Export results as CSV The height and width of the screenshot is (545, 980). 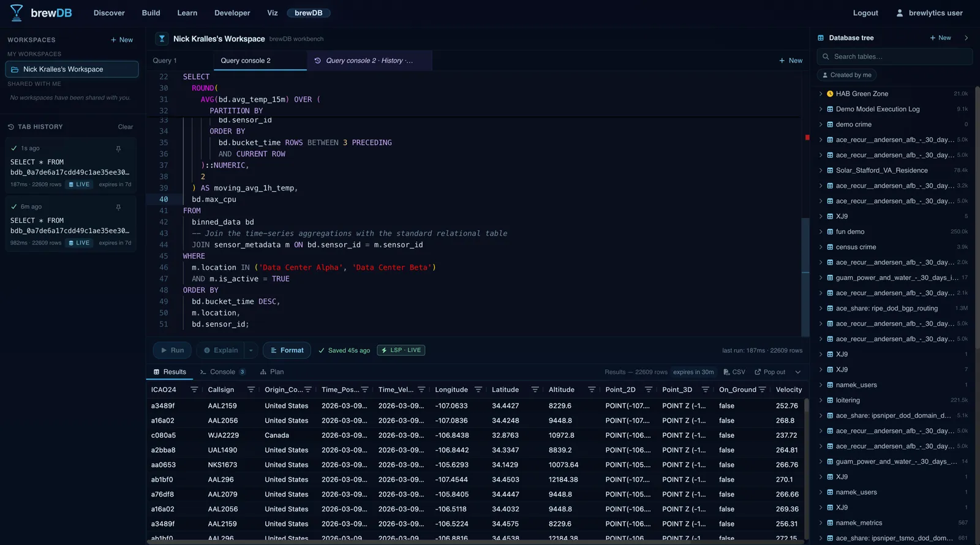734,372
